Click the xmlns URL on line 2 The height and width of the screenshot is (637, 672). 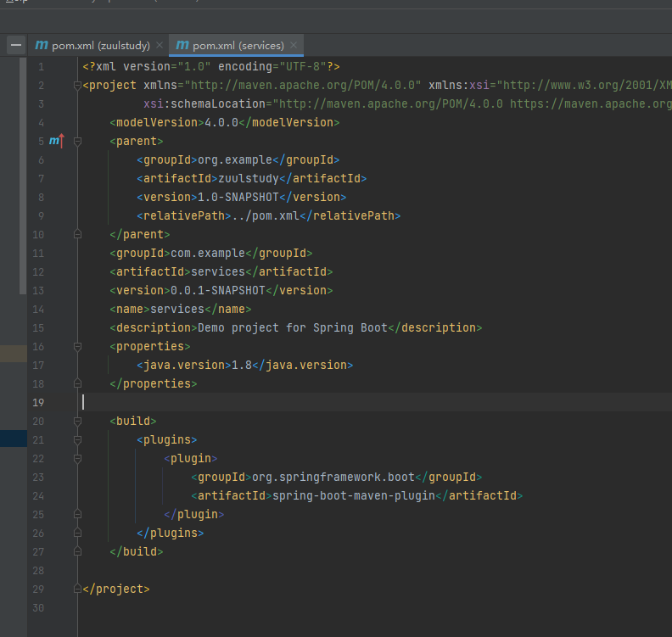(303, 86)
